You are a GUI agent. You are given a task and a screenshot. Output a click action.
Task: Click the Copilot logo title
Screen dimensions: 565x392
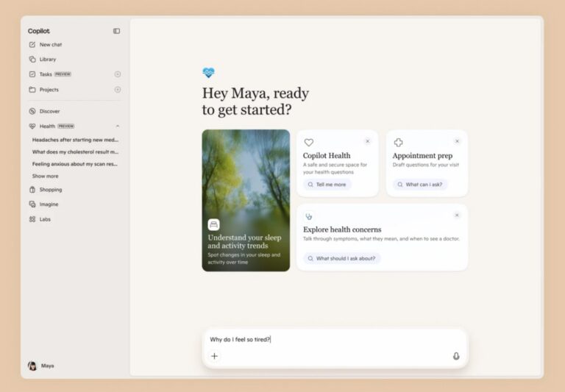pos(38,31)
